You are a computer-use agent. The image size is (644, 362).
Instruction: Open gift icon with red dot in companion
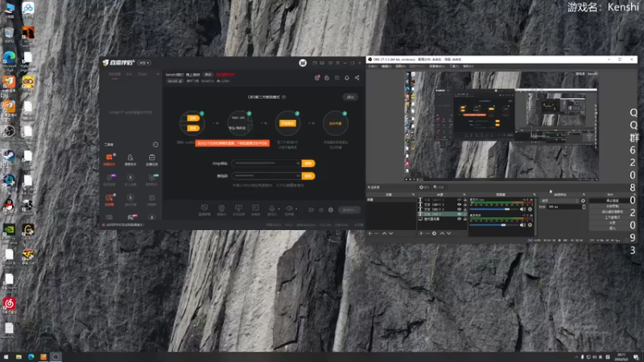point(317,77)
